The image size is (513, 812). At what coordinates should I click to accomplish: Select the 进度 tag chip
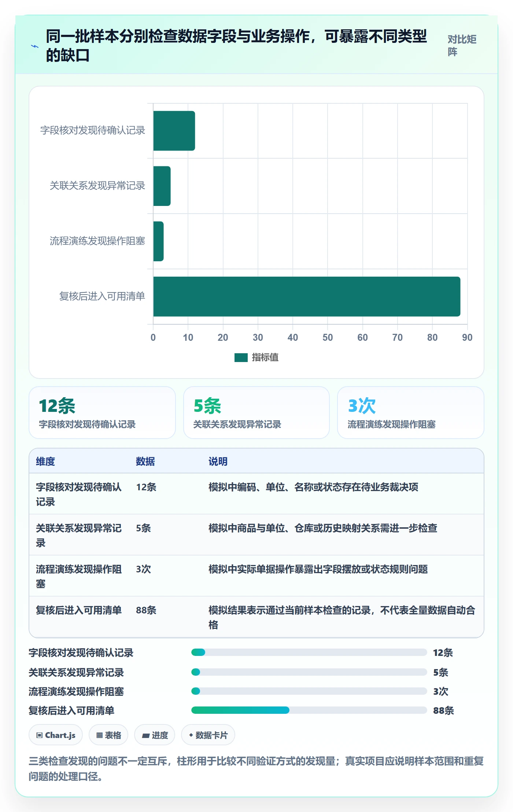coord(155,735)
